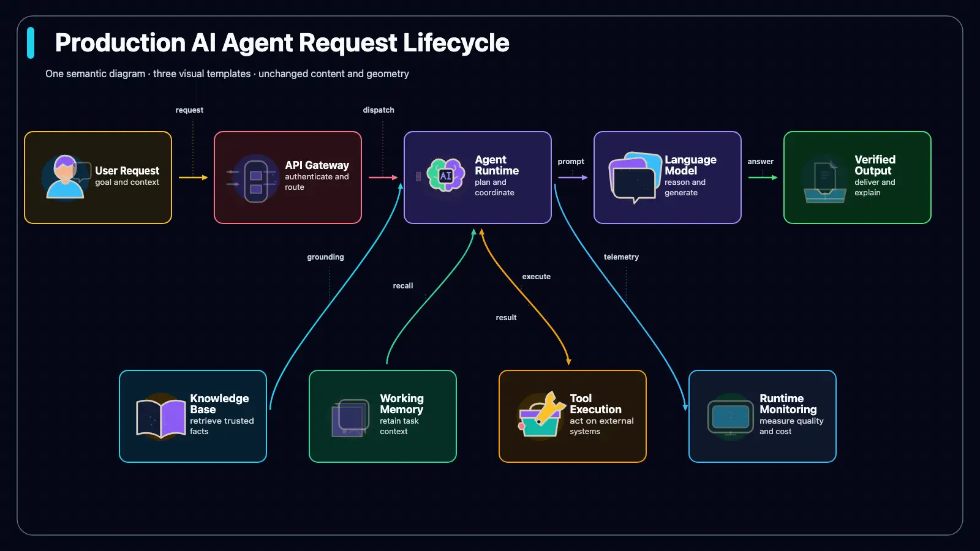Click the Runtime Monitoring monitor screen icon
The image size is (980, 551).
(x=731, y=418)
